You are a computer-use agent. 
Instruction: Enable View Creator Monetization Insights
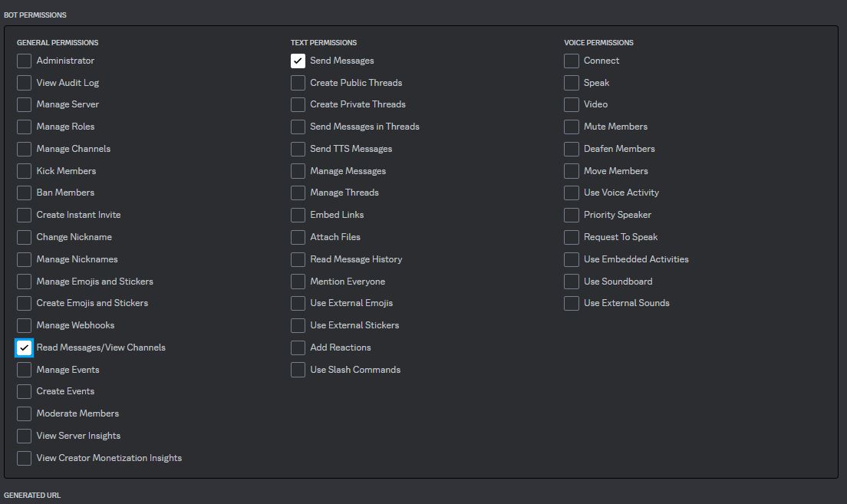pyautogui.click(x=24, y=458)
